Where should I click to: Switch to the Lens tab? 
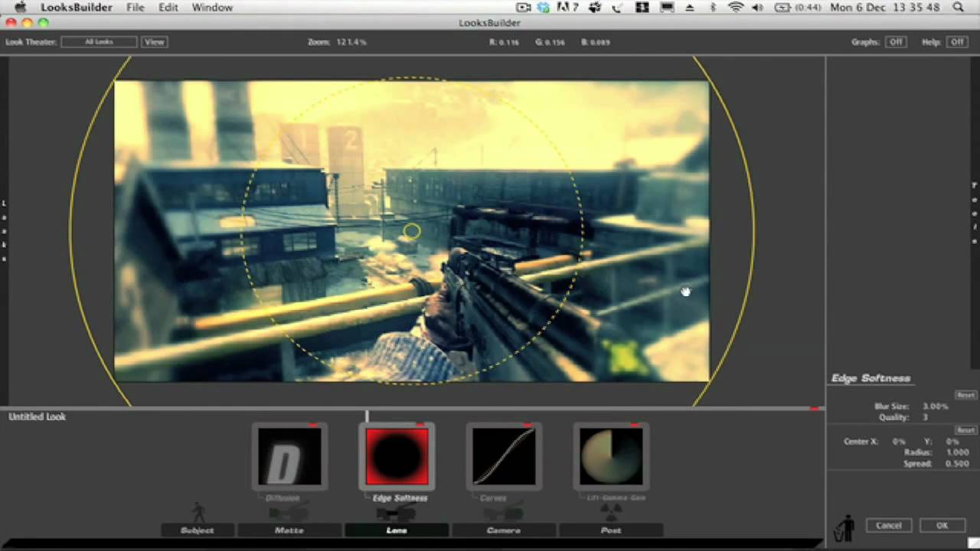click(x=397, y=530)
